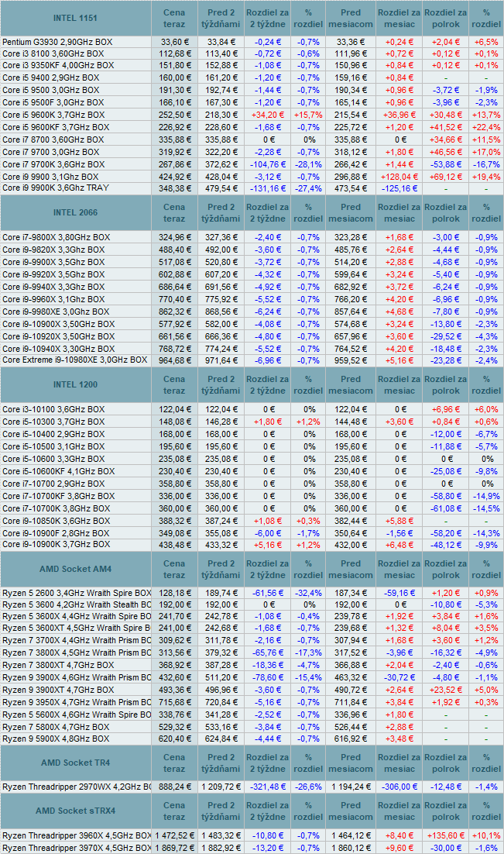This screenshot has width=504, height=854.
Task: Select Core i9-10850K 3,6GHz BOX
Action: coord(56,522)
